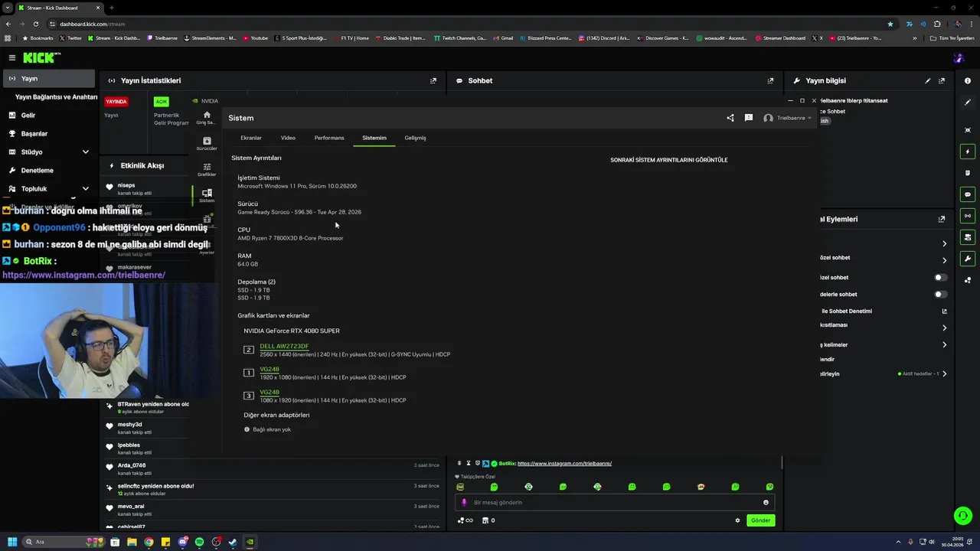
Task: Switch to the Gelişmiş tab
Action: [415, 138]
